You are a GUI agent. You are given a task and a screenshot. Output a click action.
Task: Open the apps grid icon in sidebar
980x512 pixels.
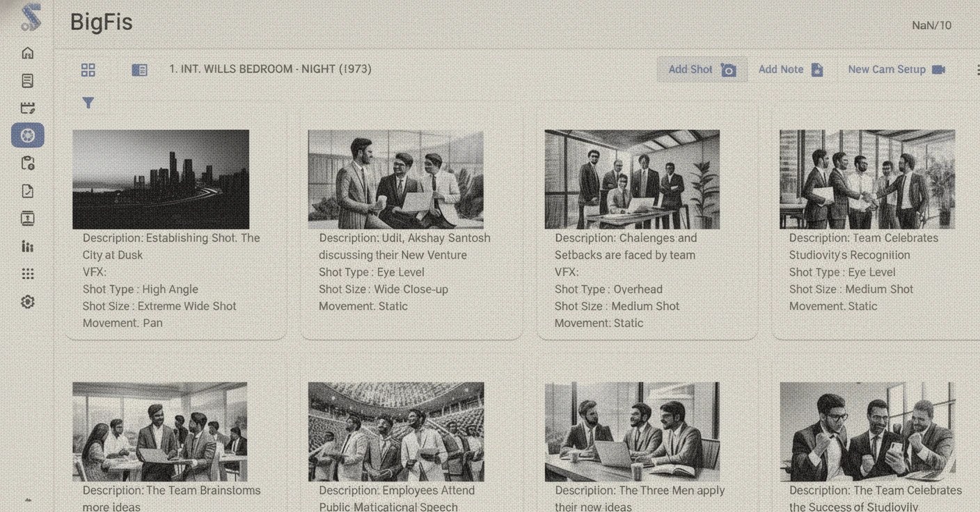(27, 273)
